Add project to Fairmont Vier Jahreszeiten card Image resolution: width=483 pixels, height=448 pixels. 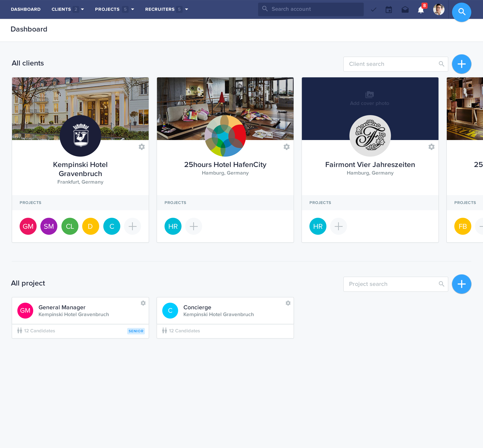338,226
